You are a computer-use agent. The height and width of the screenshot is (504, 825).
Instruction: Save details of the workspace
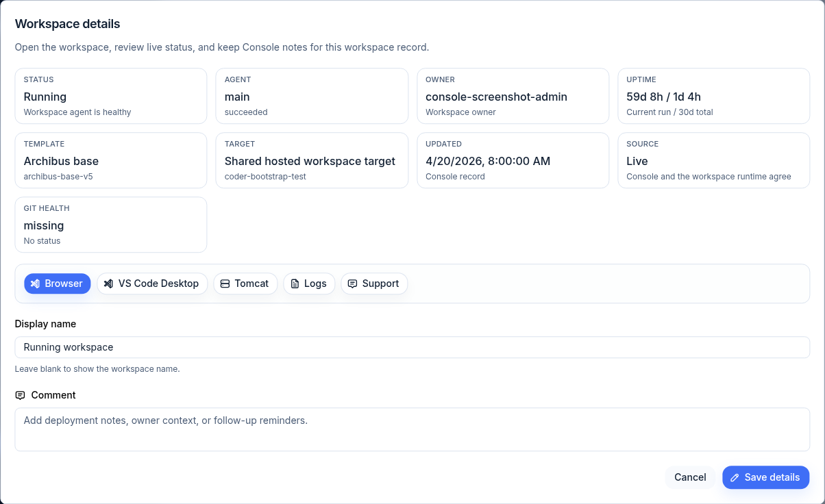click(766, 477)
